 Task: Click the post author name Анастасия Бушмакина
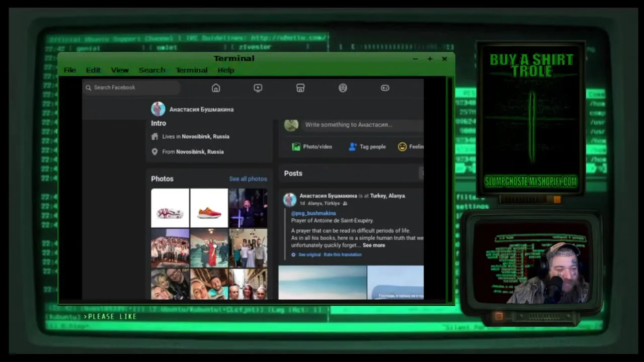328,196
